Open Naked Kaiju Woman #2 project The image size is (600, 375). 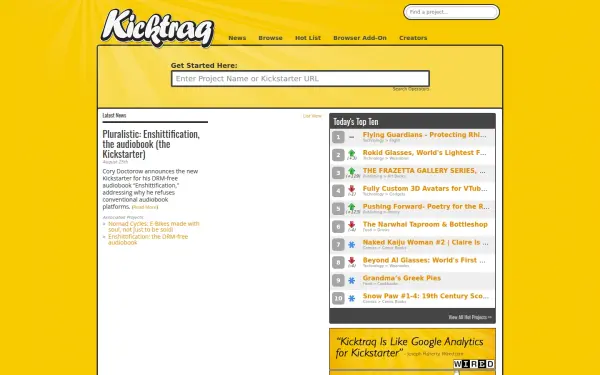point(426,242)
